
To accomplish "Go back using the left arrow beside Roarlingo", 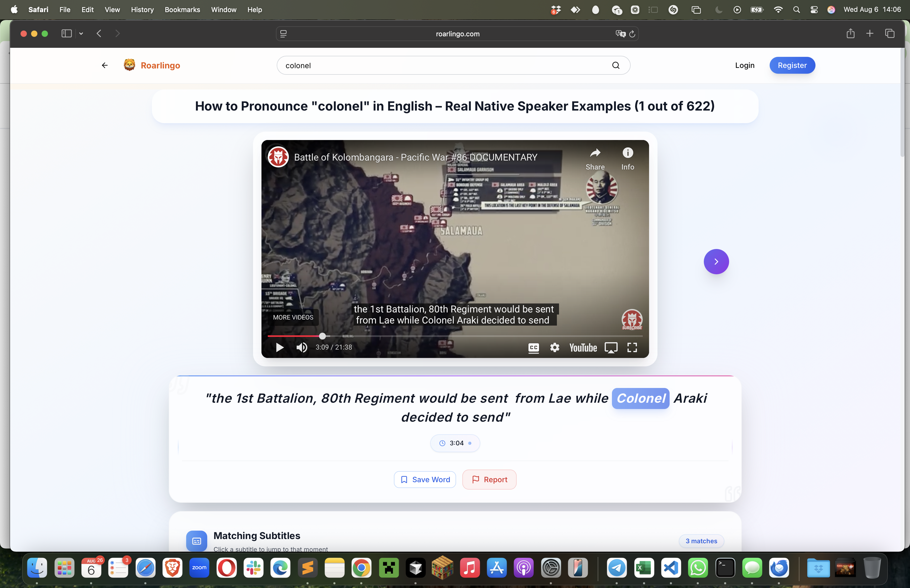I will [105, 65].
